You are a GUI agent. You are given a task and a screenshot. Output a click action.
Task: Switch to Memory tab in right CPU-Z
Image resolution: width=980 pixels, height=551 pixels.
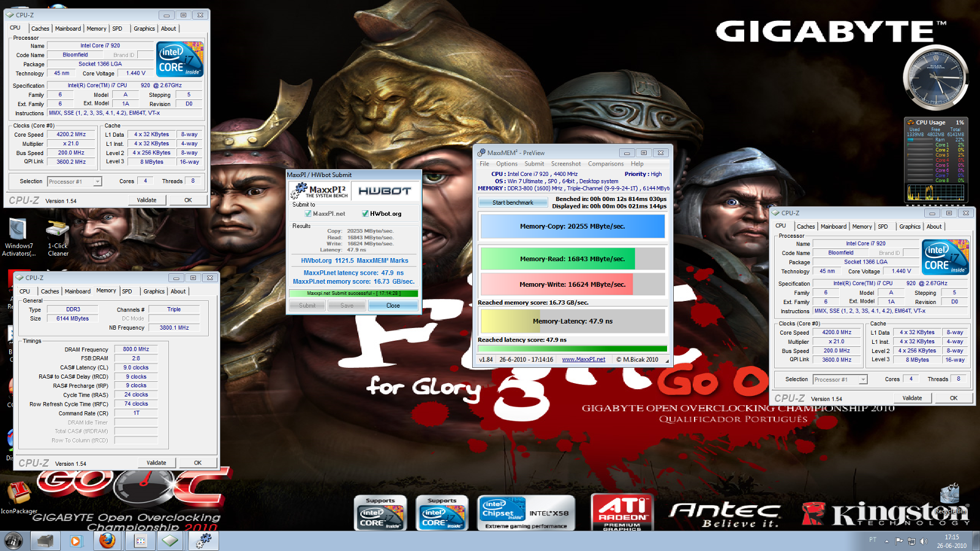(x=862, y=227)
